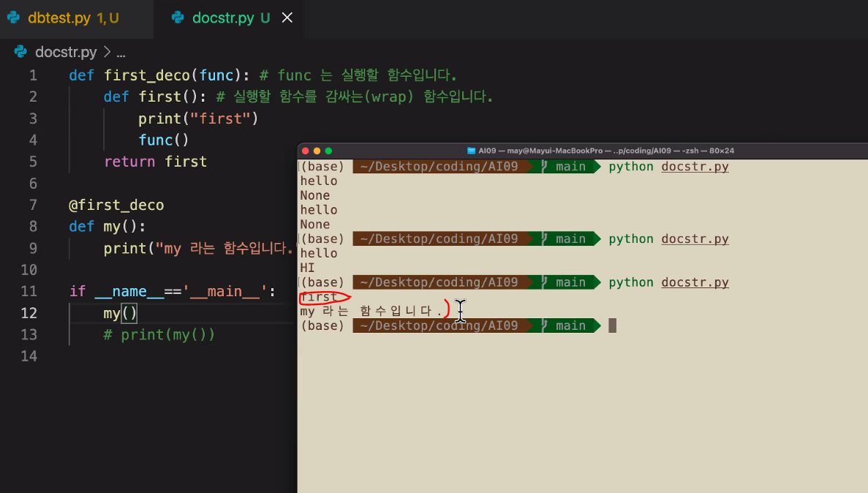Image resolution: width=868 pixels, height=493 pixels.
Task: Click the breadcrumb ellipsis symbol
Action: tap(121, 53)
